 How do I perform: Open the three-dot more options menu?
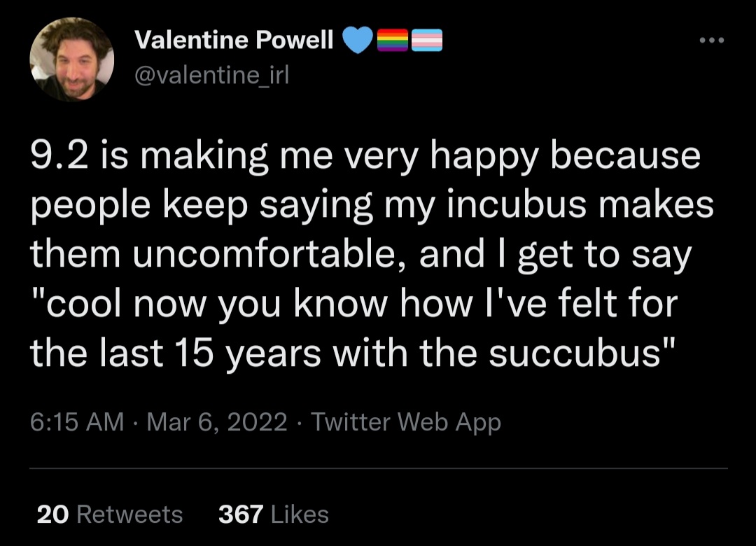click(712, 41)
